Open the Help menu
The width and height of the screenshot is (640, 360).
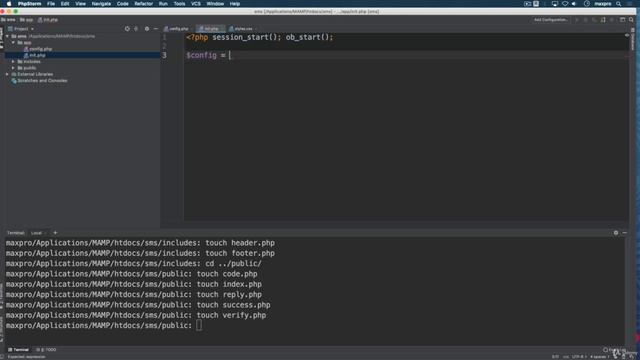[x=235, y=4]
